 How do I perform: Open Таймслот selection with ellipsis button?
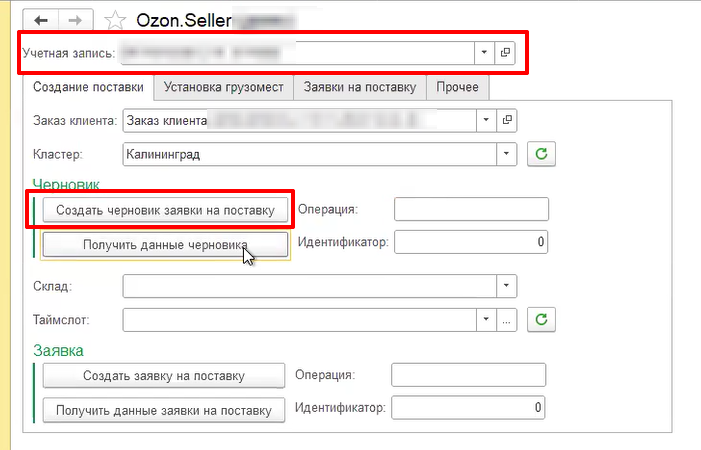[506, 320]
